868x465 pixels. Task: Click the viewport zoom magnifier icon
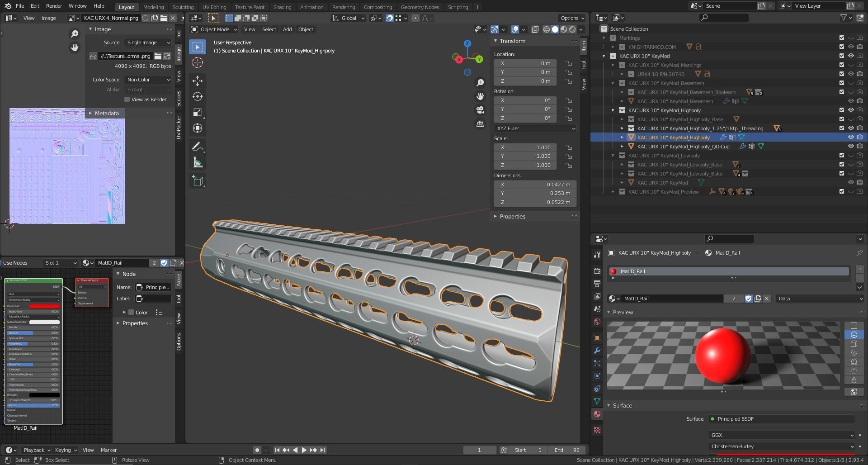pos(480,83)
